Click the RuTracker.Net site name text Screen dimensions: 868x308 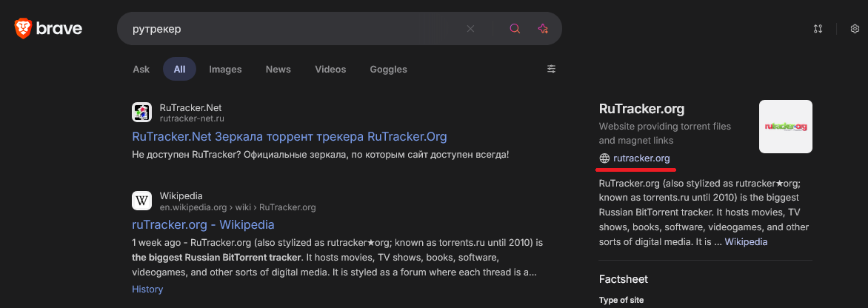coord(190,108)
